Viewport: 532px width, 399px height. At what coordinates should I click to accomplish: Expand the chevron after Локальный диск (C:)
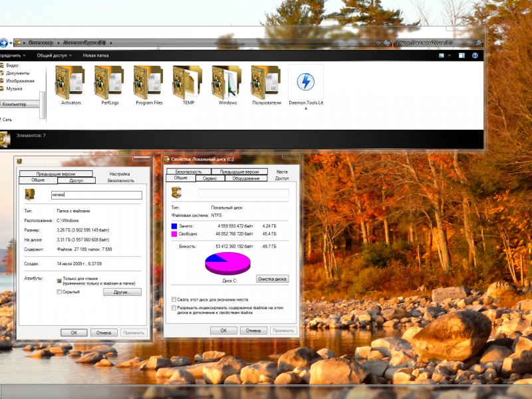click(x=111, y=43)
